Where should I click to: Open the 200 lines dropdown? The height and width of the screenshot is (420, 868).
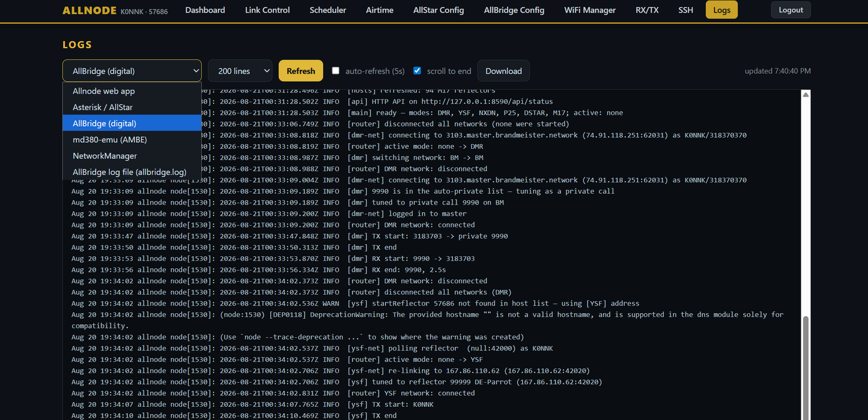[240, 71]
